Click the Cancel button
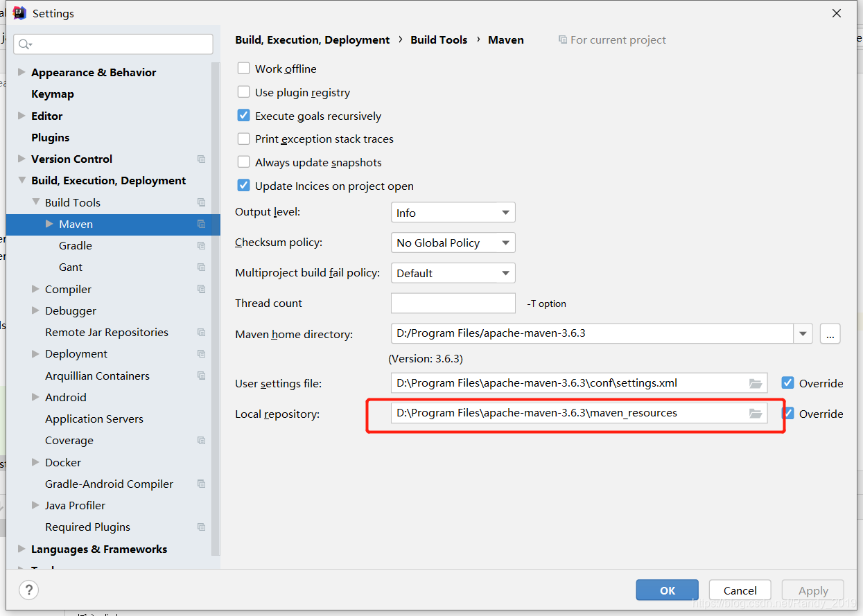This screenshot has width=863, height=616. click(740, 590)
